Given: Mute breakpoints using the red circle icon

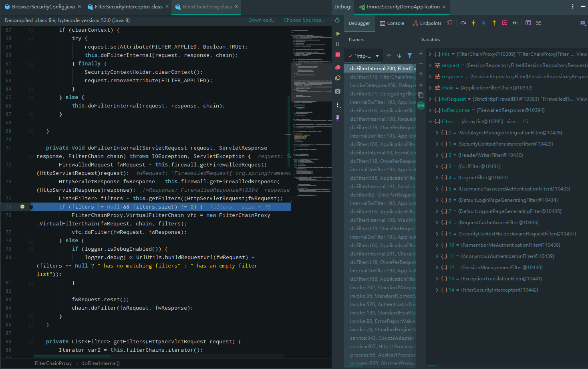Looking at the screenshot, I should click(338, 68).
